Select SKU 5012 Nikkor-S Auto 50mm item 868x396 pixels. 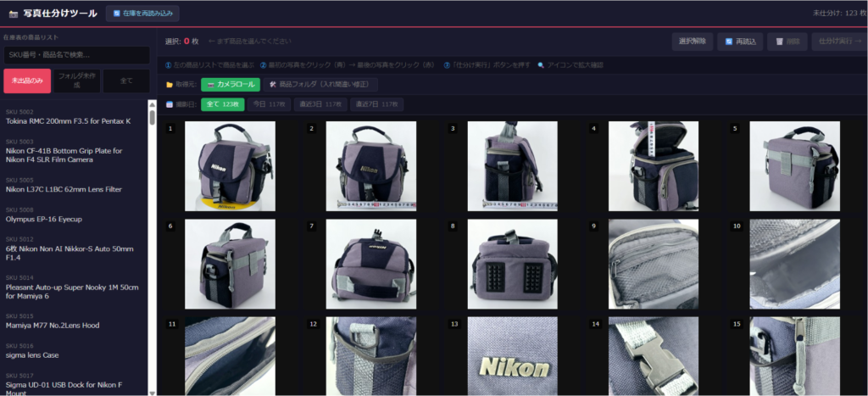pyautogui.click(x=75, y=248)
